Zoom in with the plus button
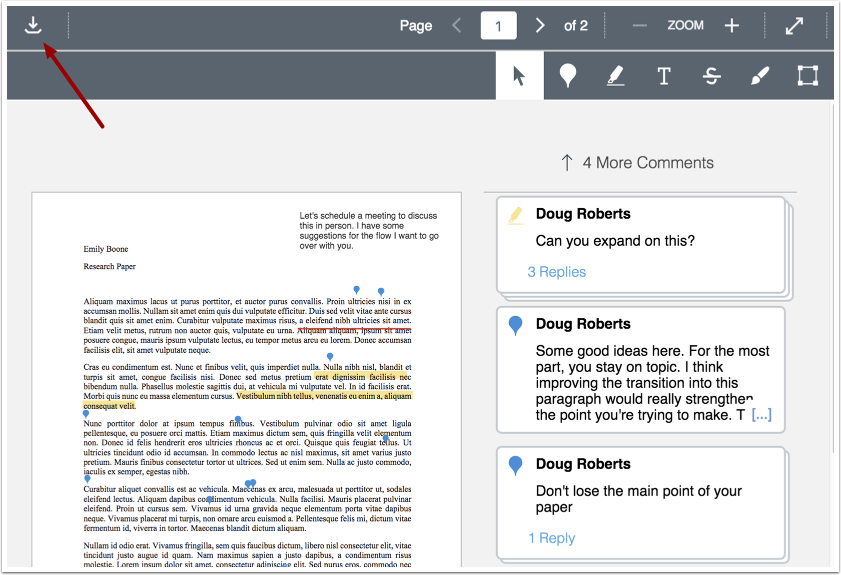The image size is (841, 575). click(732, 25)
